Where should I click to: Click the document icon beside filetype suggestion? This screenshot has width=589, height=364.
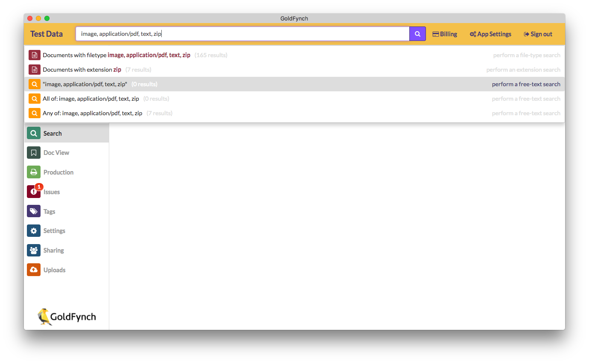point(34,55)
